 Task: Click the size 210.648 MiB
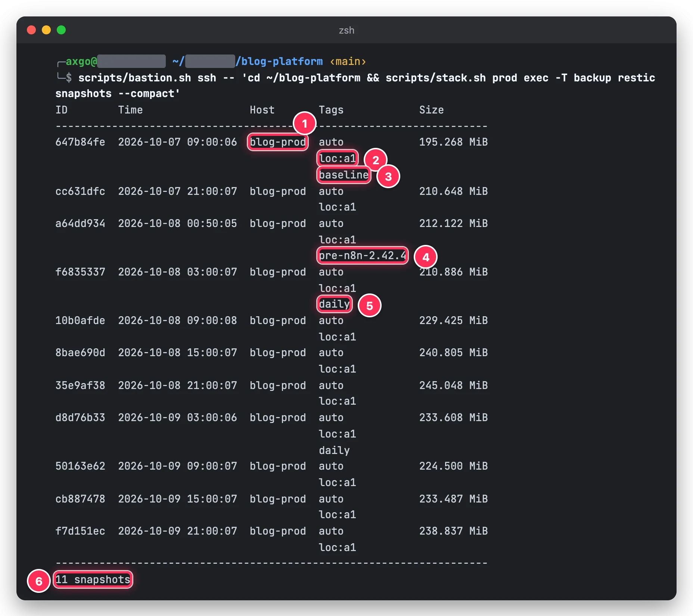coord(453,191)
